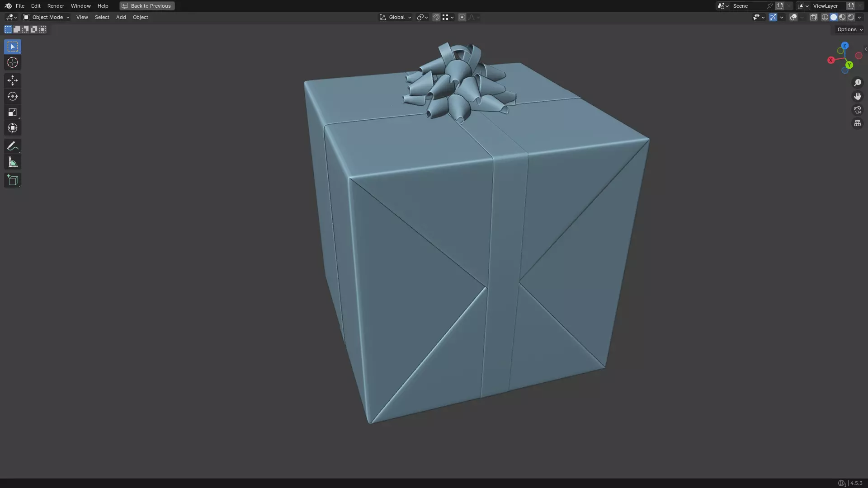The image size is (868, 488).
Task: Click the pan view hand icon
Action: click(x=857, y=96)
